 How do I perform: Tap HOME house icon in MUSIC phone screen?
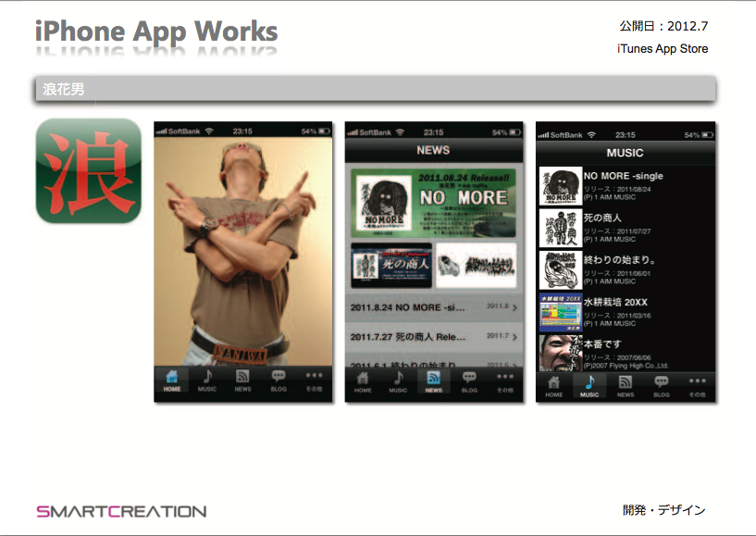(x=554, y=382)
